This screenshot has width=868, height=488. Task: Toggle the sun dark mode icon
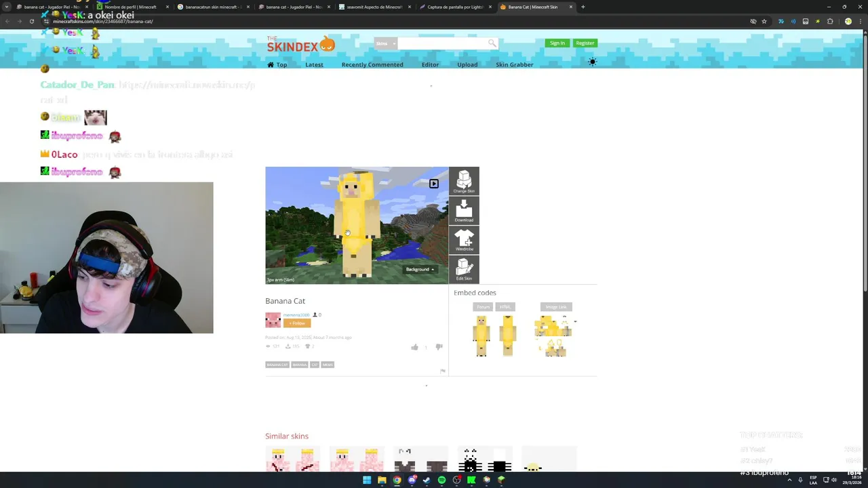click(x=592, y=62)
